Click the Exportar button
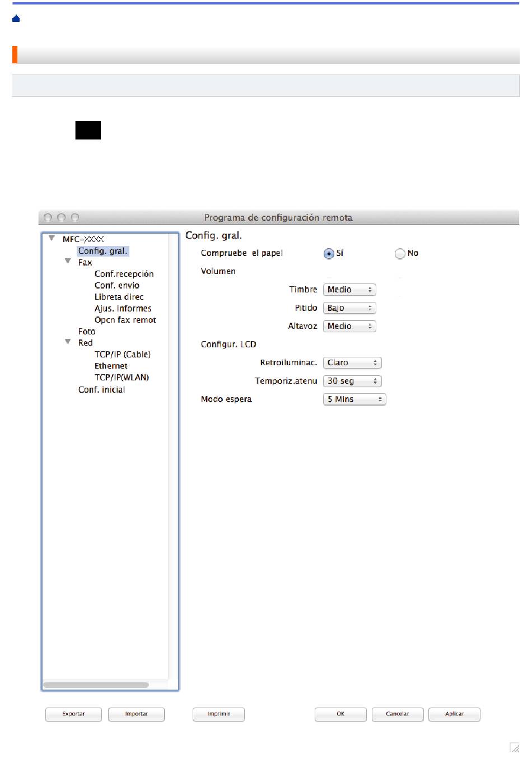This screenshot has height=777, width=532. pos(73,714)
